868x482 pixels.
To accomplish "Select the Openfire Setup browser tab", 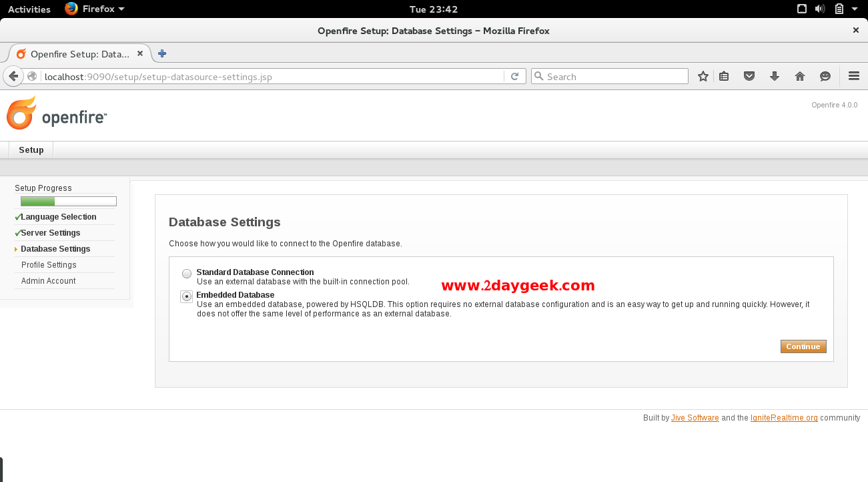I will [x=80, y=53].
